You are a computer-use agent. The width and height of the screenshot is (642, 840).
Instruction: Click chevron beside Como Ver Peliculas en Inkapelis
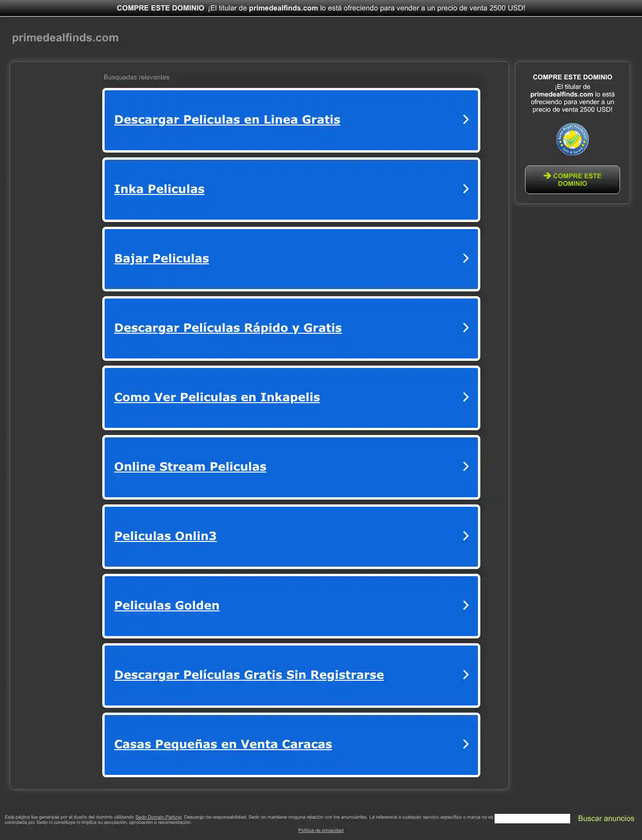tap(466, 397)
